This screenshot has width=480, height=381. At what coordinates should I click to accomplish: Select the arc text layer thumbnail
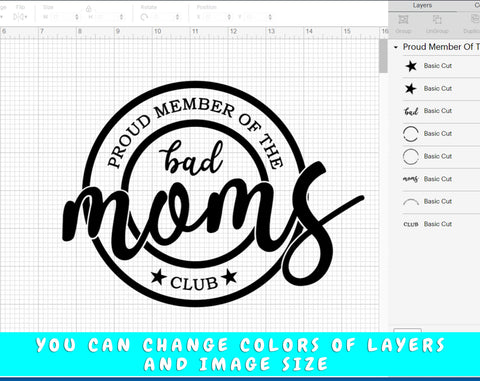coord(411,202)
